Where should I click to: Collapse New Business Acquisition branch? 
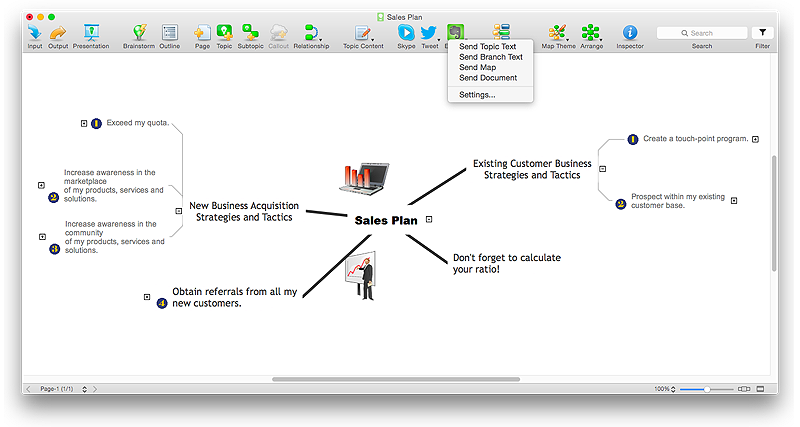(179, 211)
